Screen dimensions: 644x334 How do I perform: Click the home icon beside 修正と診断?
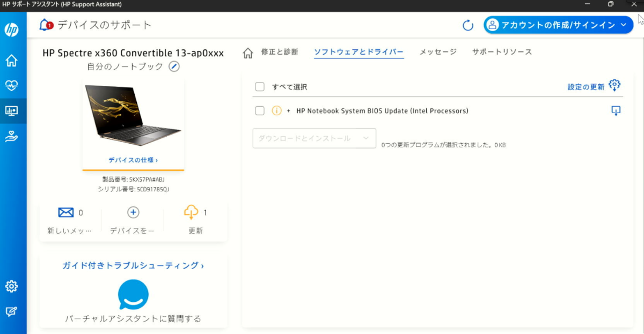click(x=247, y=53)
